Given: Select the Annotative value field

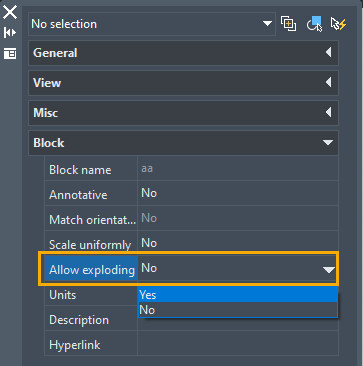Looking at the screenshot, I should pos(238,193).
